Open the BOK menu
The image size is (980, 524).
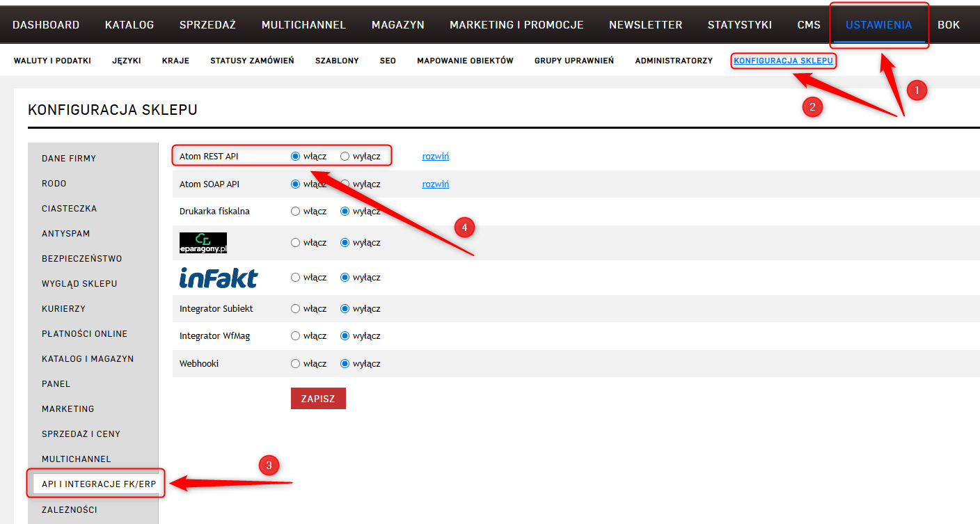tap(949, 25)
